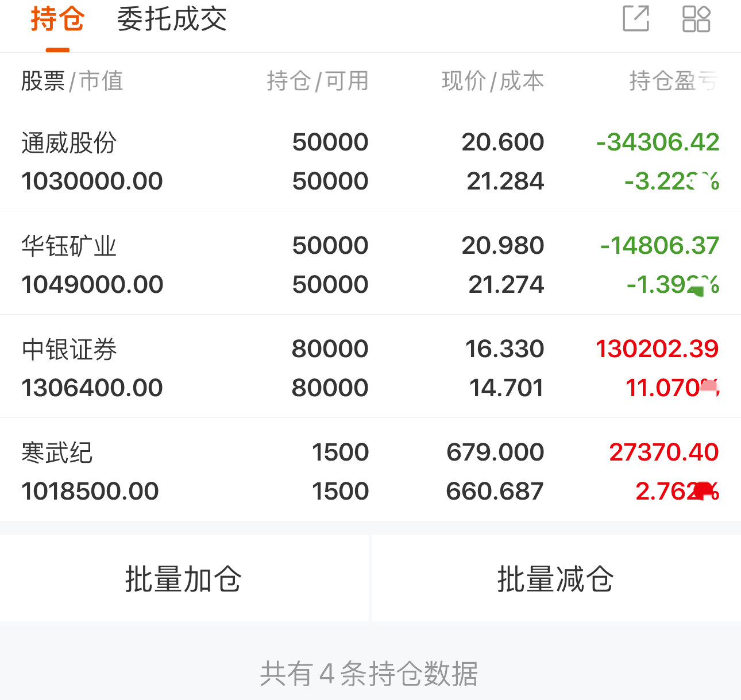The width and height of the screenshot is (741, 700).
Task: Select profit value 130202.39
Action: pos(657,349)
